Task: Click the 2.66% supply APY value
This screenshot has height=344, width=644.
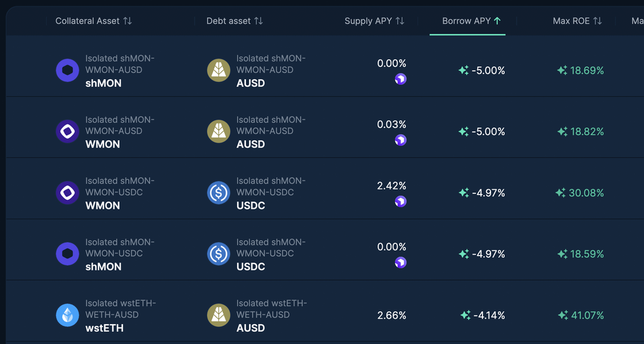Action: pos(392,315)
